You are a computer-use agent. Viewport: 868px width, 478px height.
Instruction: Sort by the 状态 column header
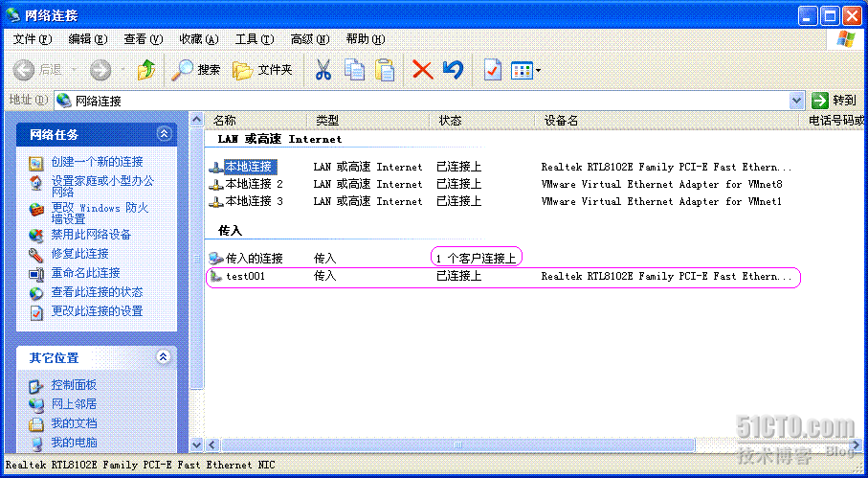[x=481, y=120]
